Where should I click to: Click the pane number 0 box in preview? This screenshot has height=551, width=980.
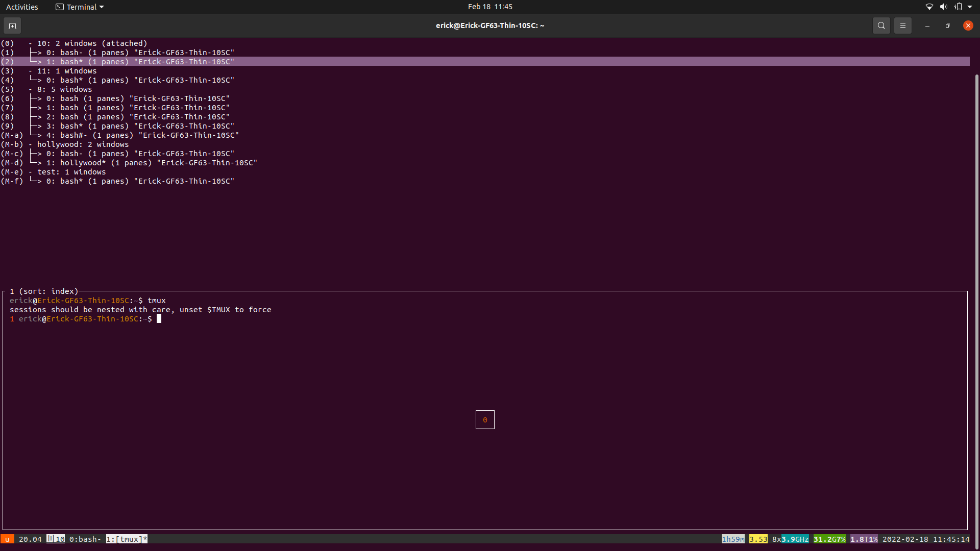(x=485, y=420)
